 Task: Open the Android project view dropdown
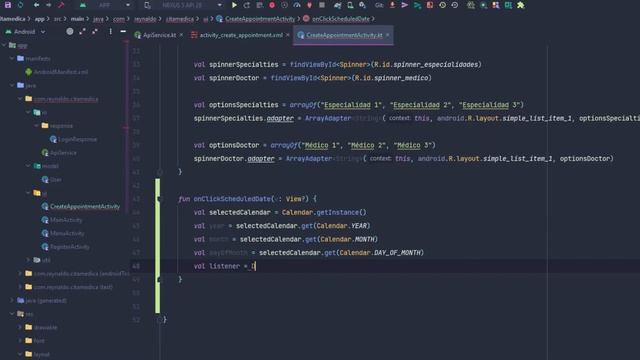(x=25, y=31)
